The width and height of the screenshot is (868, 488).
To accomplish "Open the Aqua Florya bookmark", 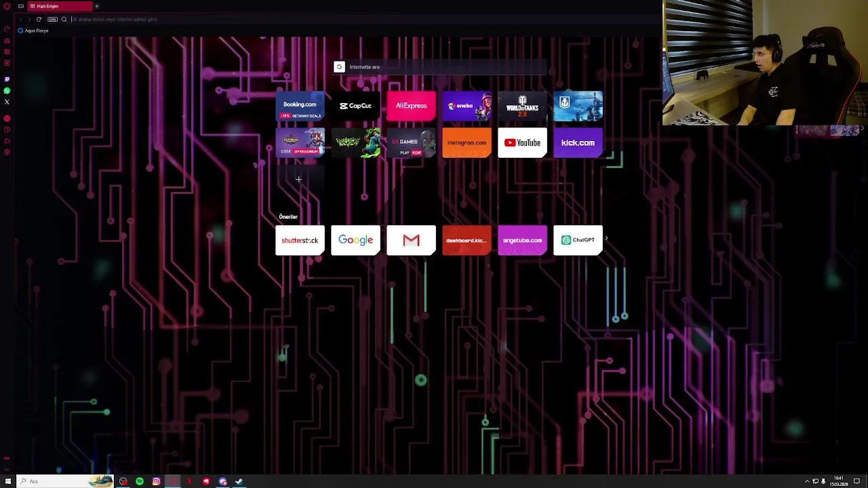I will pos(33,30).
